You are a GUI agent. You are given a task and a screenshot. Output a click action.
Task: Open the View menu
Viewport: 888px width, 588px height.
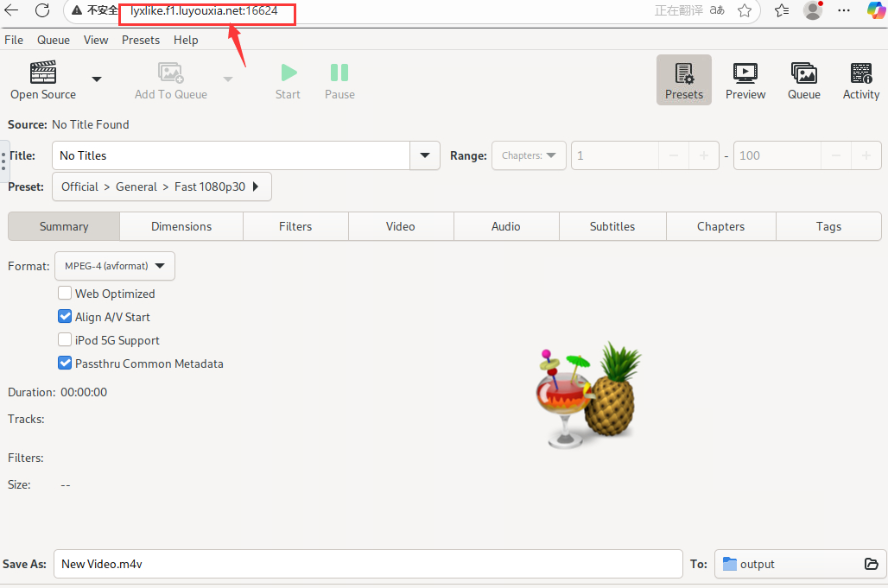point(96,41)
